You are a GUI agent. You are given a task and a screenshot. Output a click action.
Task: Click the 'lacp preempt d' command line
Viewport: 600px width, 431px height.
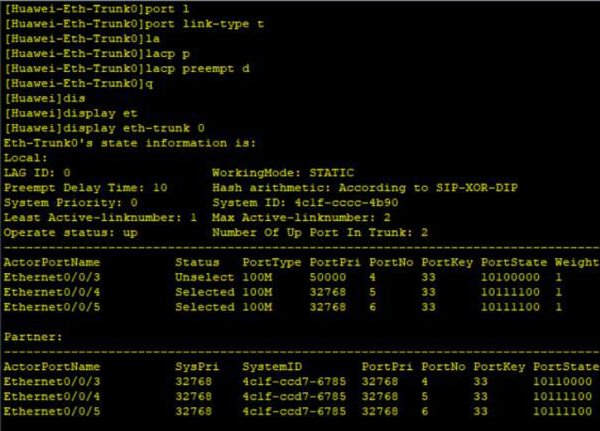click(x=127, y=69)
